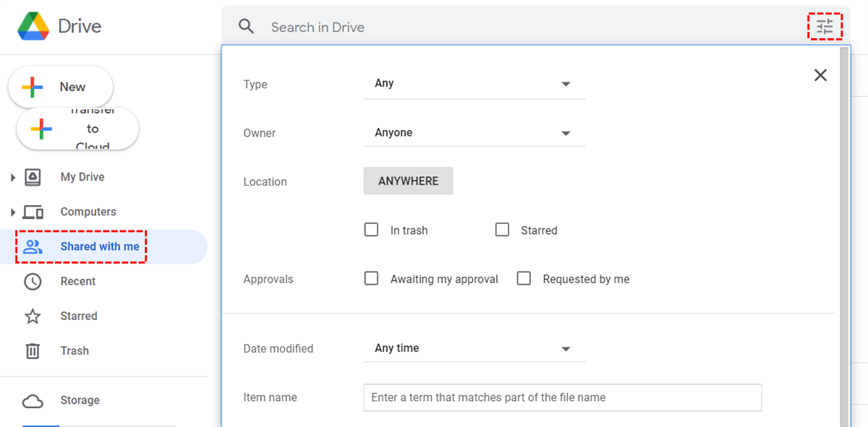The image size is (868, 427).
Task: Click the New button
Action: 61,87
